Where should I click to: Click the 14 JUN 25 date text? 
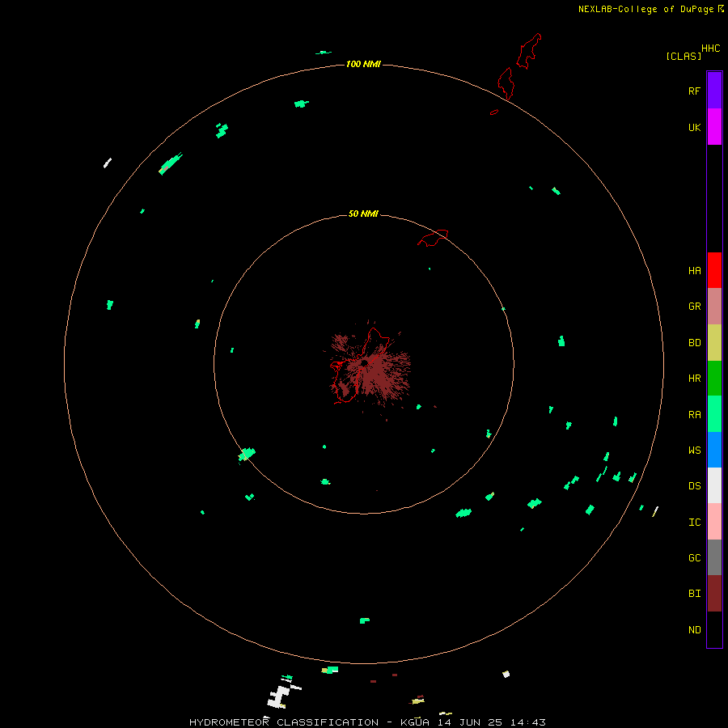[x=470, y=722]
